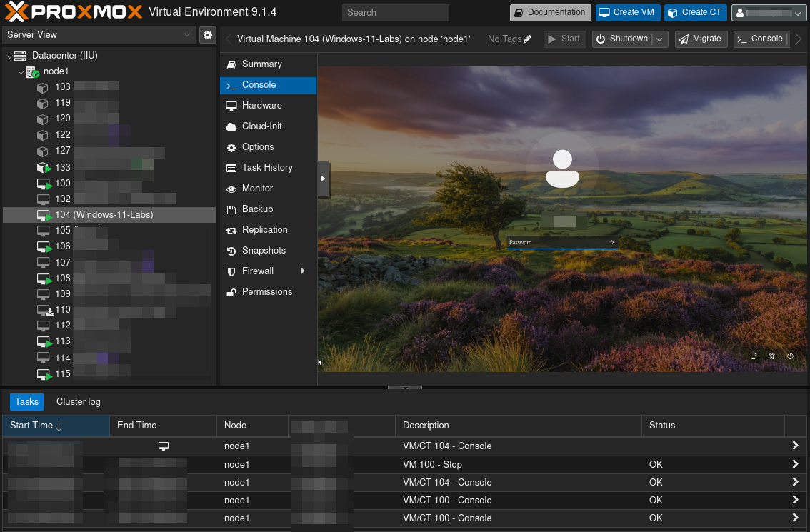The width and height of the screenshot is (810, 532).
Task: Open the Backup section
Action: [x=257, y=209]
